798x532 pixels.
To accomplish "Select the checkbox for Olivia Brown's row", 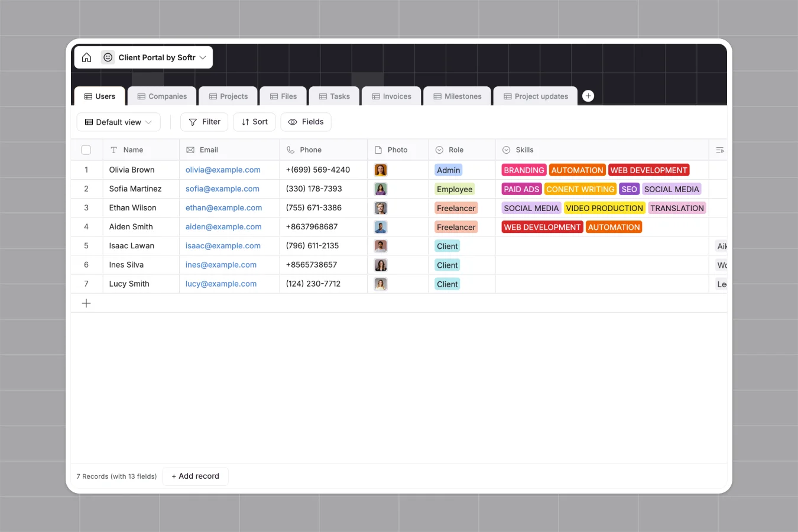I will click(86, 170).
